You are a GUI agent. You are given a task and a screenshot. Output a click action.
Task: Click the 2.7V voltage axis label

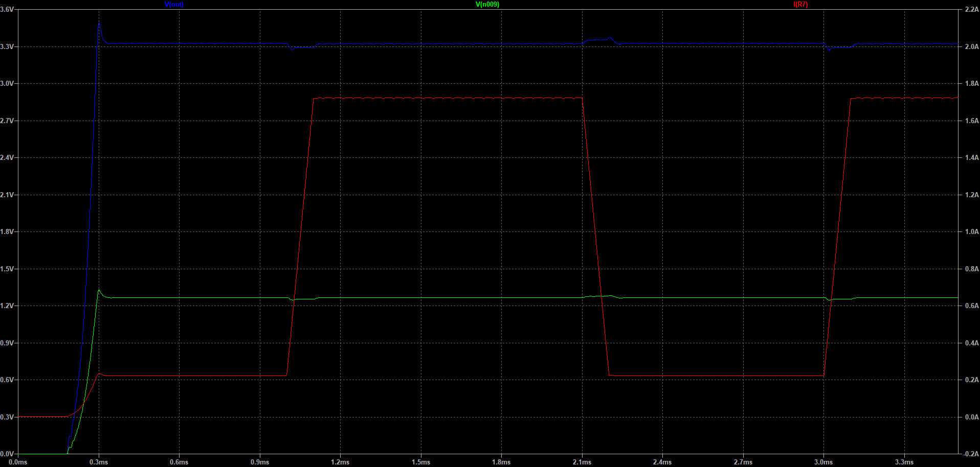[7, 121]
